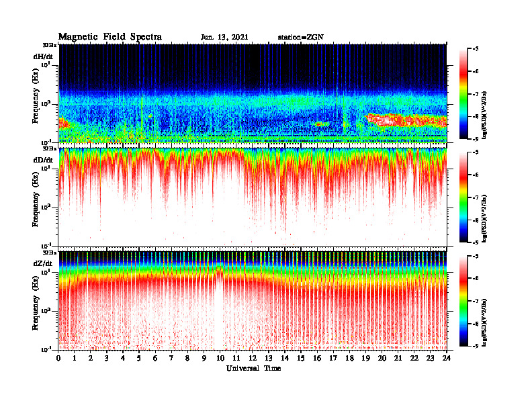Click the dZ/dt panel's color scale bar

point(463,301)
